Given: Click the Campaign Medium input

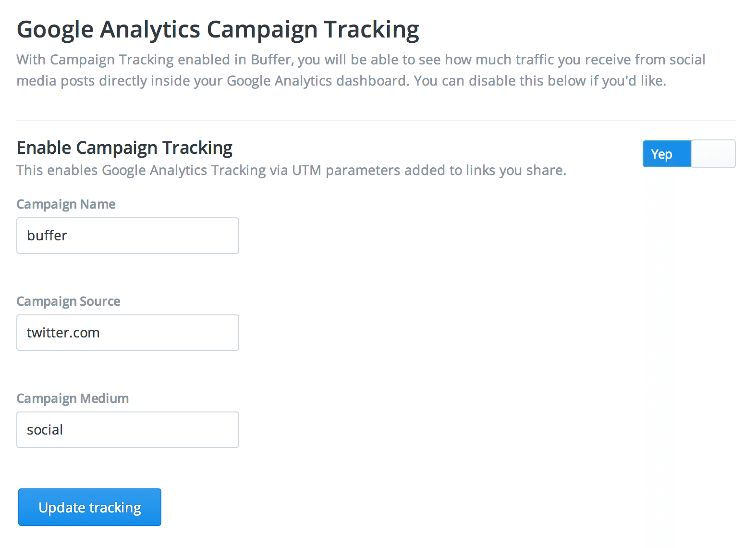Looking at the screenshot, I should [x=127, y=429].
